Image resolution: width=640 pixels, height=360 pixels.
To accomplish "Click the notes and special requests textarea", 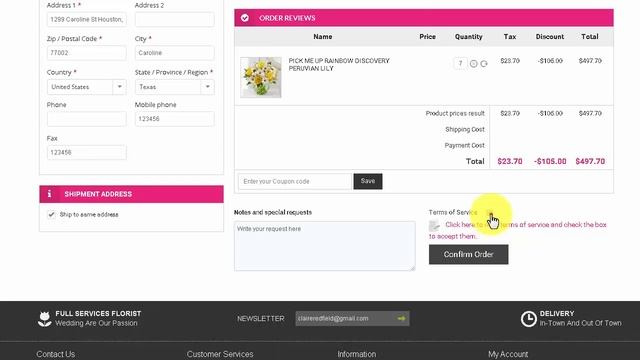I will click(325, 246).
